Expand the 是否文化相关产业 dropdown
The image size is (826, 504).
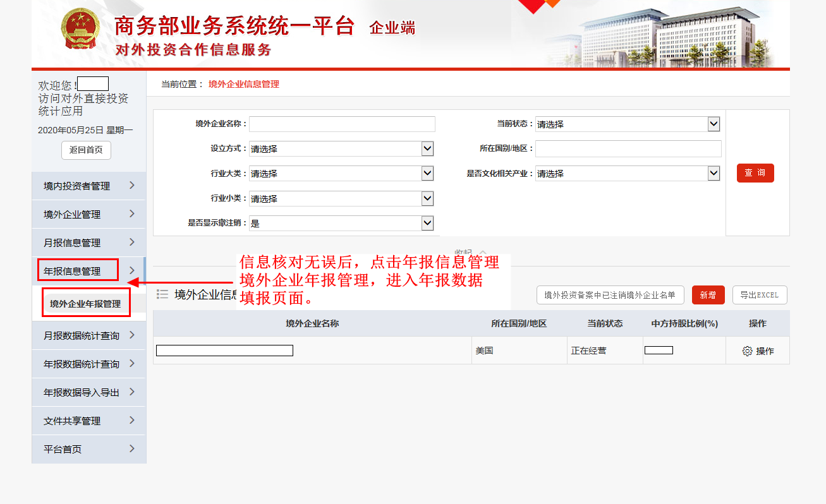coord(714,174)
